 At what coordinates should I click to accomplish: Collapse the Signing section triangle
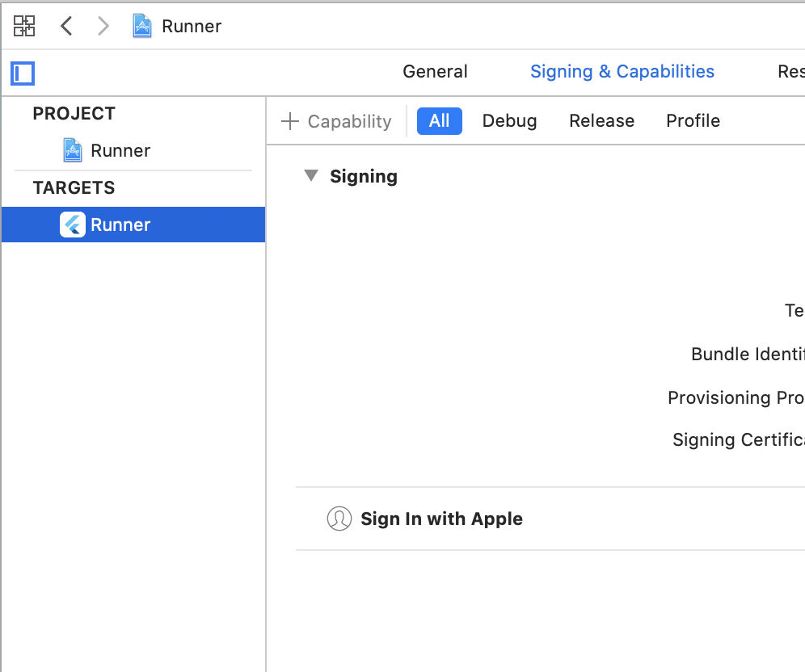[311, 176]
